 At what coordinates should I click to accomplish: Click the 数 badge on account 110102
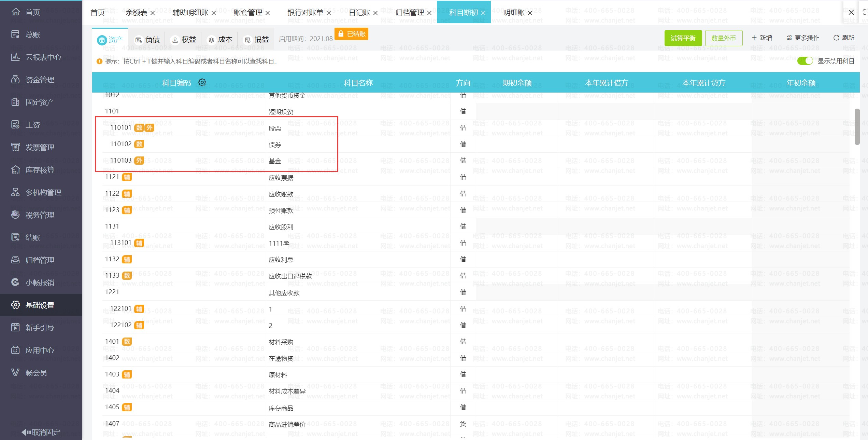pyautogui.click(x=139, y=144)
